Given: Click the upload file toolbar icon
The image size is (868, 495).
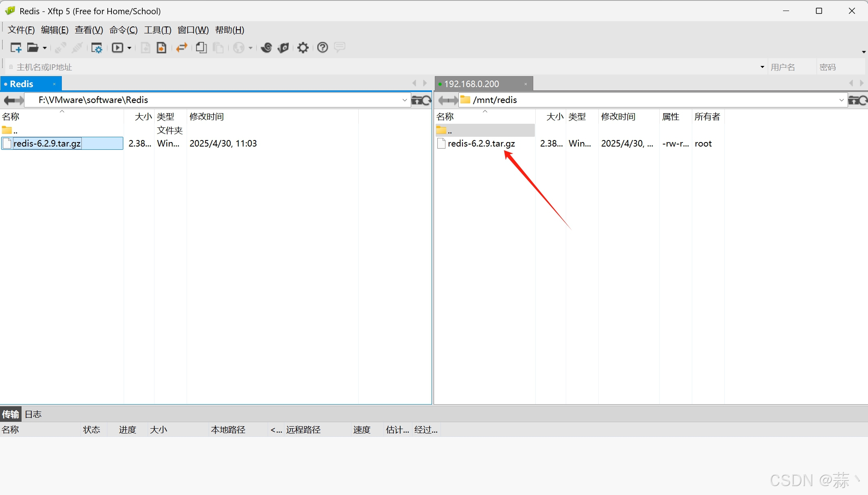Looking at the screenshot, I should pyautogui.click(x=161, y=48).
